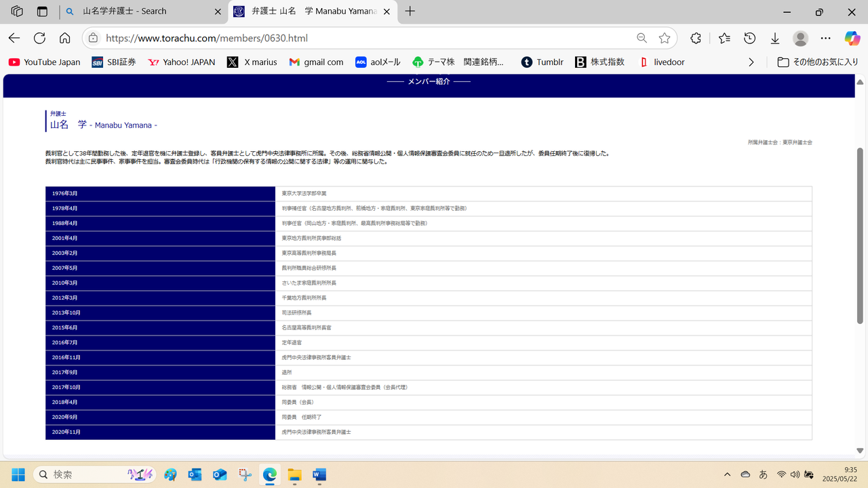This screenshot has width=868, height=488.
Task: Click 名古屋高等裁判所長官 cell
Action: pyautogui.click(x=543, y=328)
